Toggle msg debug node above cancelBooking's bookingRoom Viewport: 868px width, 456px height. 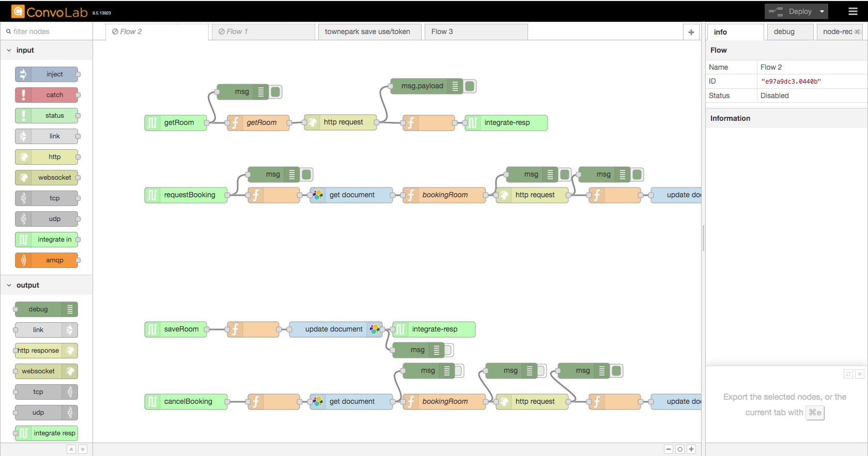point(458,371)
